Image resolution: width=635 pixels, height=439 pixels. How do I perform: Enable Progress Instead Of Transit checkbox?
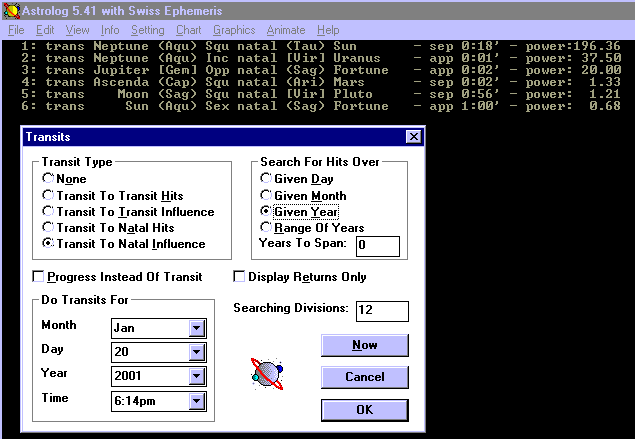point(39,277)
